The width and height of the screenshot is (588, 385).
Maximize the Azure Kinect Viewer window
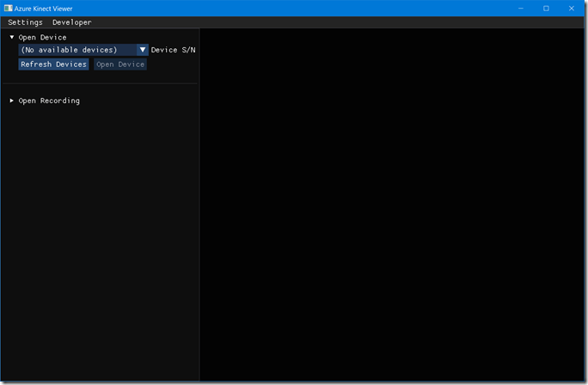(546, 9)
